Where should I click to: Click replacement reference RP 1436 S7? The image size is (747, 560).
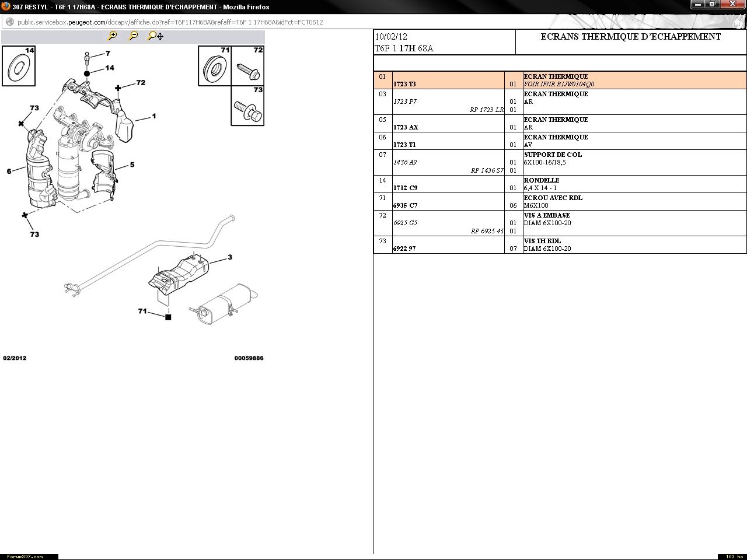[487, 170]
